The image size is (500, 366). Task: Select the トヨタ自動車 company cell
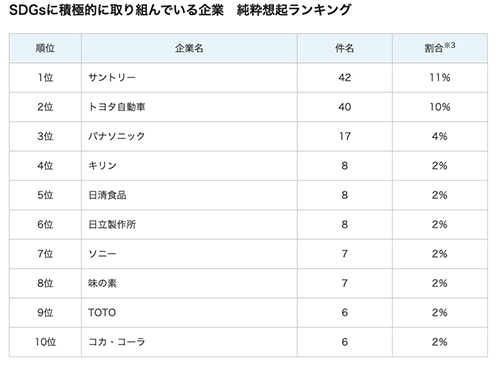(189, 107)
